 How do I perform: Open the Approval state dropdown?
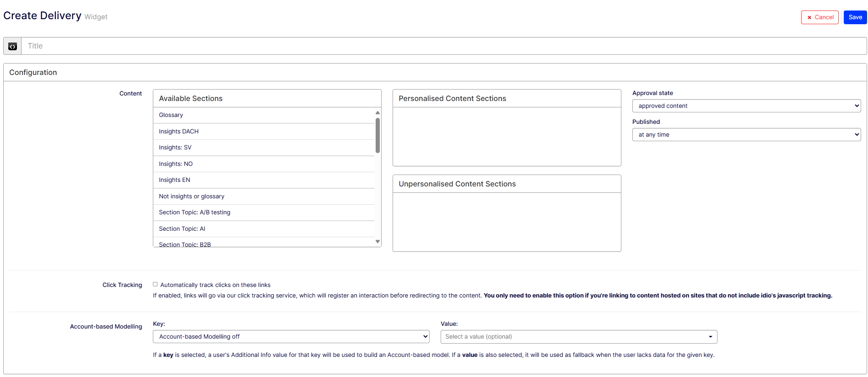point(746,106)
